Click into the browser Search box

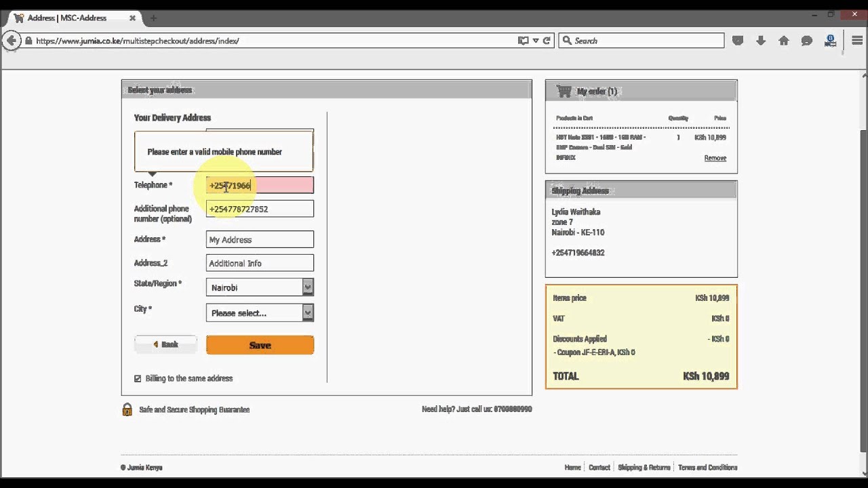point(642,41)
